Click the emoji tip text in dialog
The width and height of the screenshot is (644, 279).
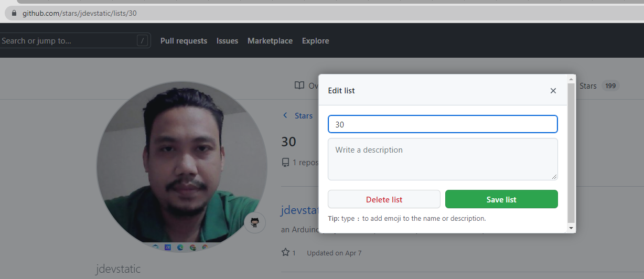pos(407,219)
